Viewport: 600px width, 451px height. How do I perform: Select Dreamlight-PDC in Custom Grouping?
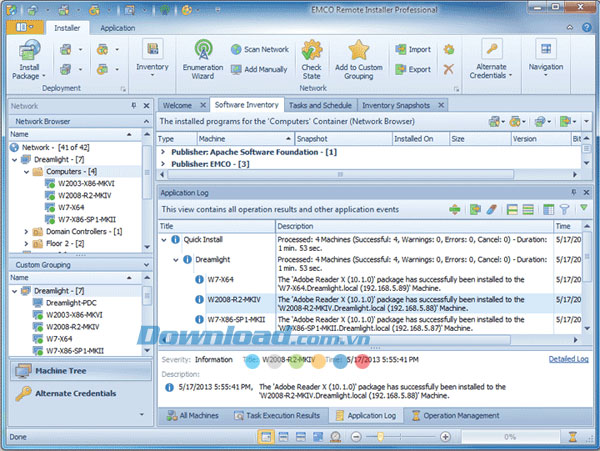click(71, 303)
